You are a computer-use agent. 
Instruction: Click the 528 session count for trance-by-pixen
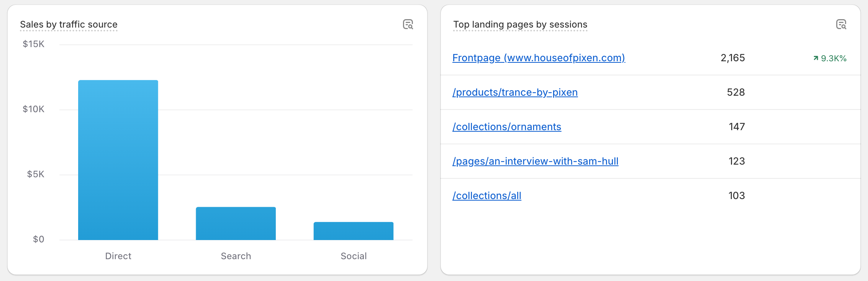coord(735,92)
